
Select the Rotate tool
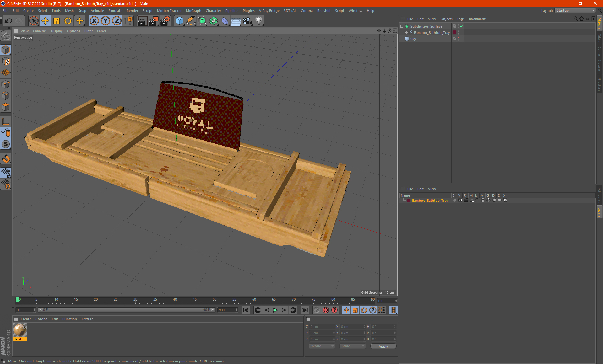tap(68, 21)
